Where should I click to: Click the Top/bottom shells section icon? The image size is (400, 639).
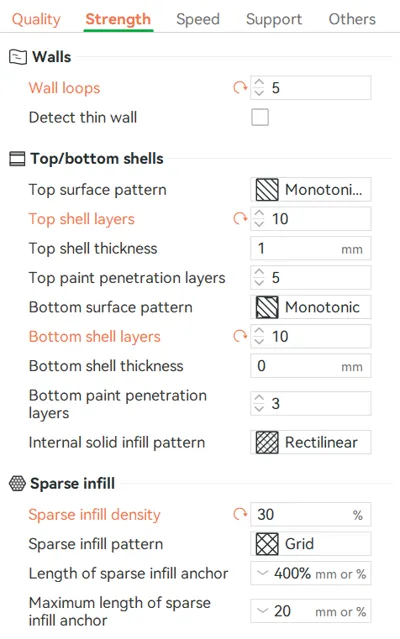coord(17,159)
